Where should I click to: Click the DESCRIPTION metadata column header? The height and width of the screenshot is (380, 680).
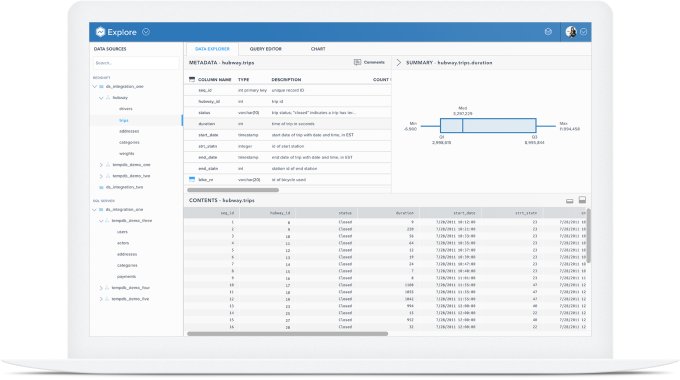[286, 80]
